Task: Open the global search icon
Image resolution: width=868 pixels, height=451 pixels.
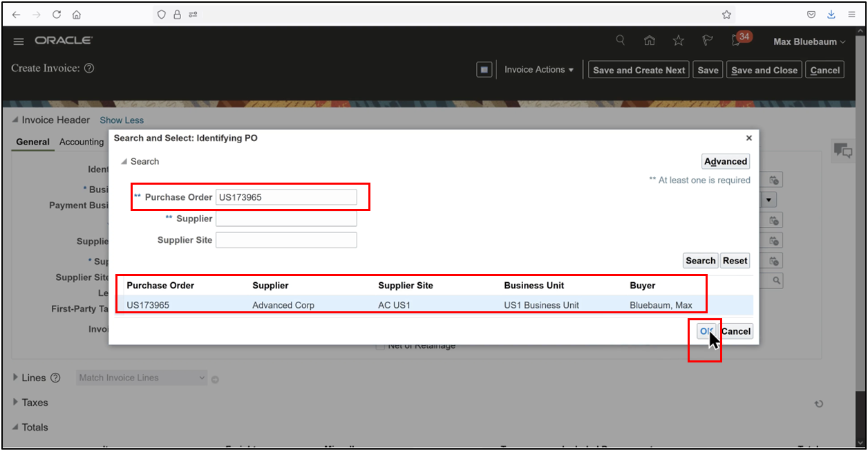Action: tap(620, 40)
